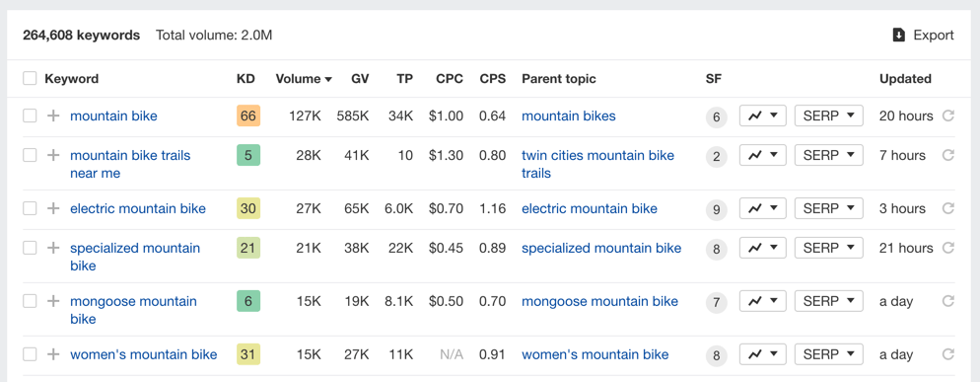Click the orange KD 66 difficulty badge
The height and width of the screenshot is (382, 980).
click(248, 115)
